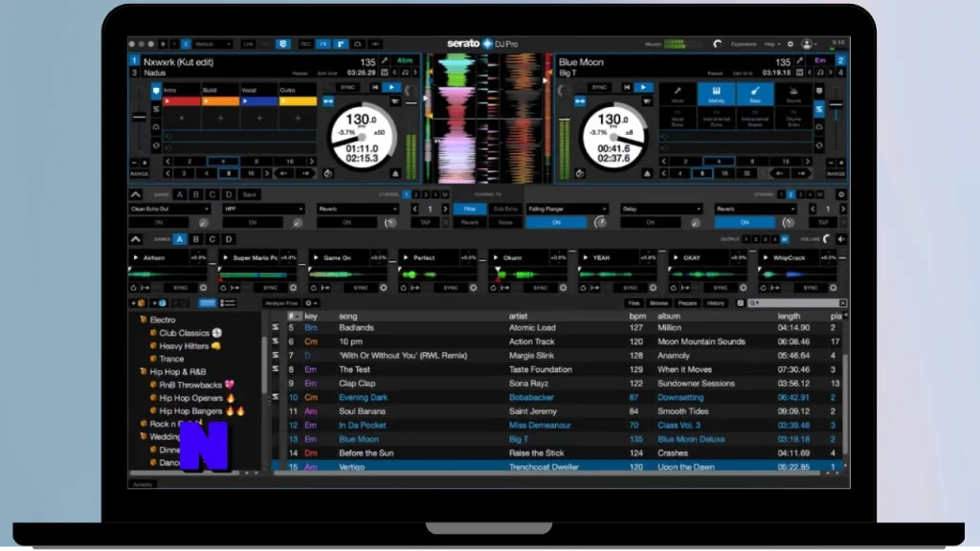Screen dimensions: 980x551
Task: Click the music note icon on deck 2
Action: (x=820, y=73)
